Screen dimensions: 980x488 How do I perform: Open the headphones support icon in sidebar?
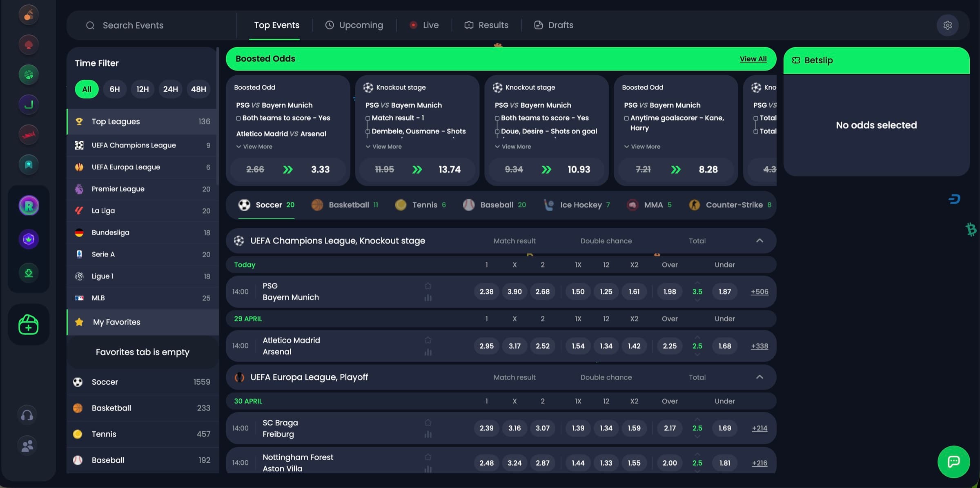[27, 416]
